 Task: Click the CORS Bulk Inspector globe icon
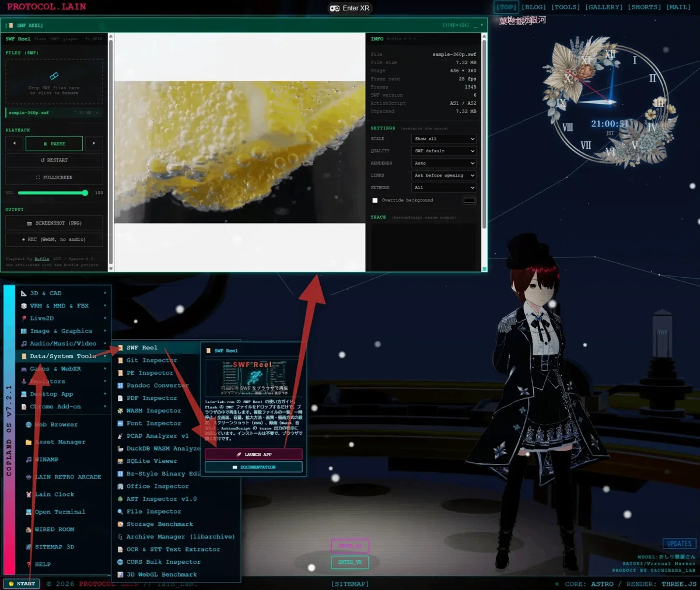point(120,562)
